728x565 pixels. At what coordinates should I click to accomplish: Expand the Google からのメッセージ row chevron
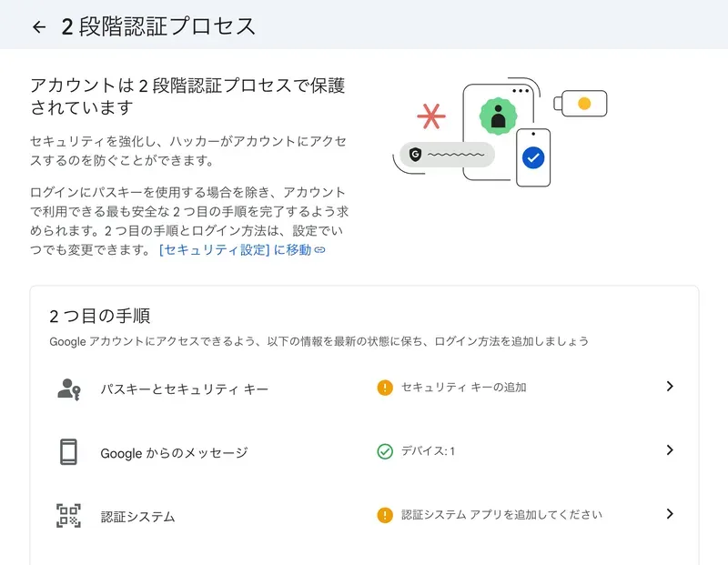670,450
